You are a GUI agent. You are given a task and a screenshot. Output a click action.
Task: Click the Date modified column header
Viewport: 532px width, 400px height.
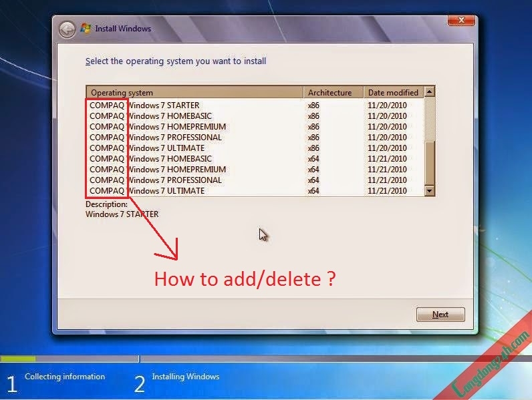click(x=394, y=93)
